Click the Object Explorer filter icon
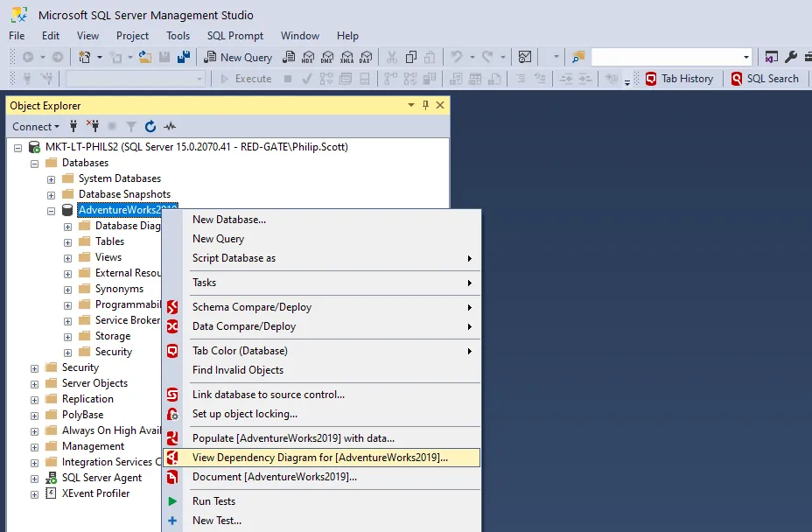 click(x=130, y=126)
